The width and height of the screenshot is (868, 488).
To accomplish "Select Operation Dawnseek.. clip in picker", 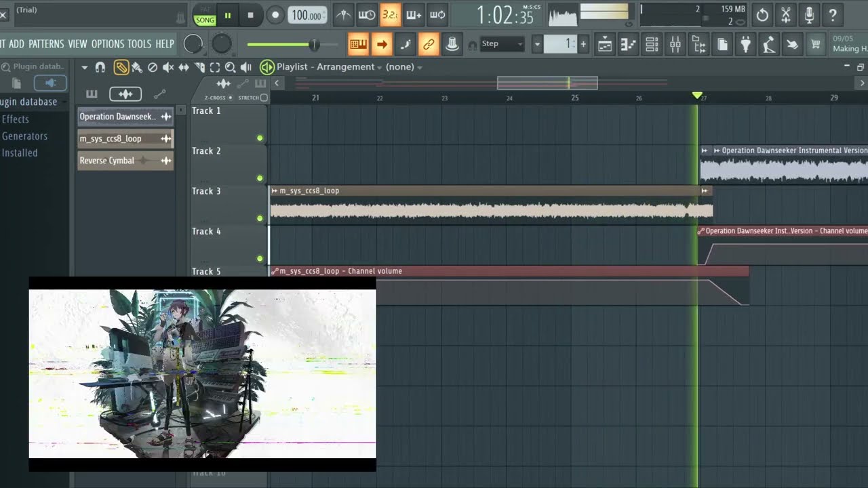I will [125, 117].
